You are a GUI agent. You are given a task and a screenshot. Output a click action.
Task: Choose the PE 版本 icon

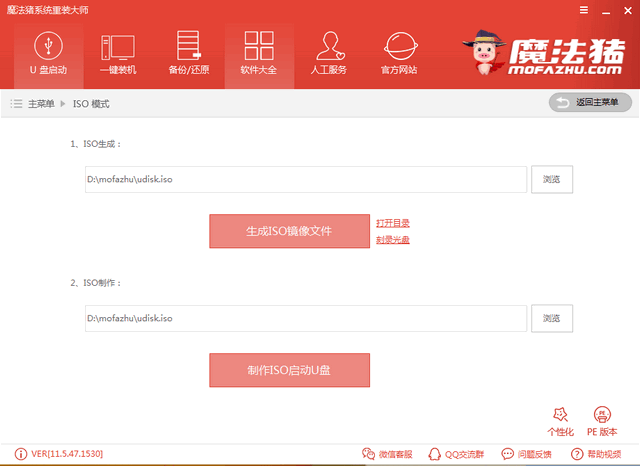602,421
